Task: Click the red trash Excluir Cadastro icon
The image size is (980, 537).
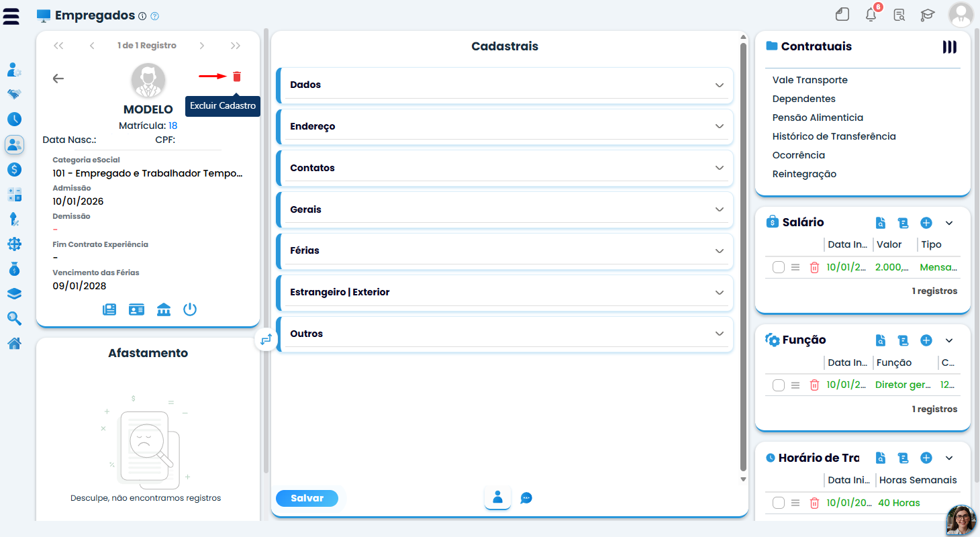Action: pos(236,77)
